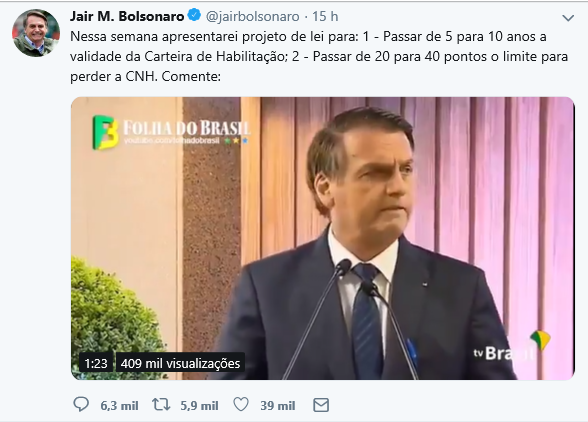This screenshot has height=422, width=588.
Task: Click the 5,9 mil retweets count
Action: pos(199,406)
